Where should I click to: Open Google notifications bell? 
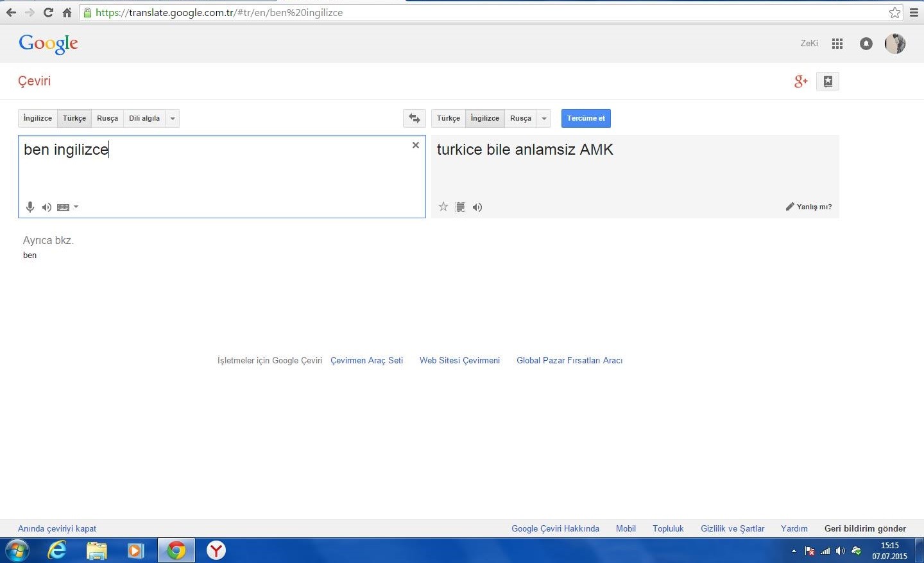click(866, 44)
